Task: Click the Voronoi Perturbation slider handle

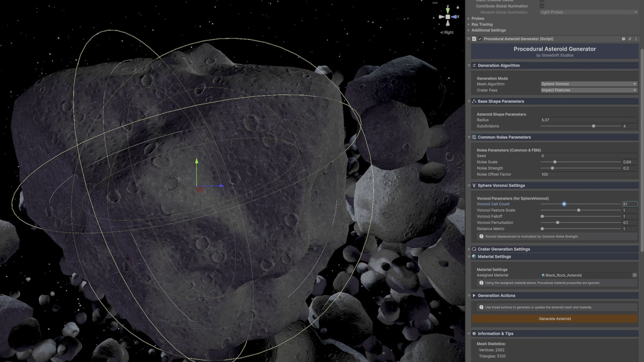Action: click(558, 223)
